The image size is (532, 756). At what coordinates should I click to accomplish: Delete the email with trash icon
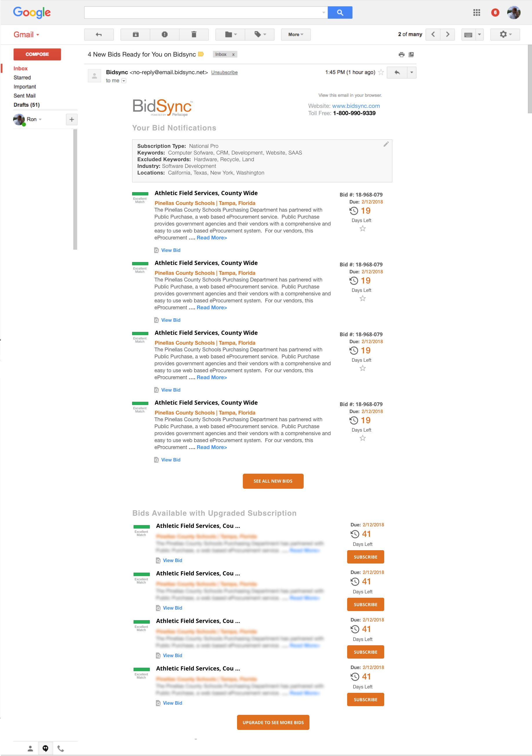194,34
